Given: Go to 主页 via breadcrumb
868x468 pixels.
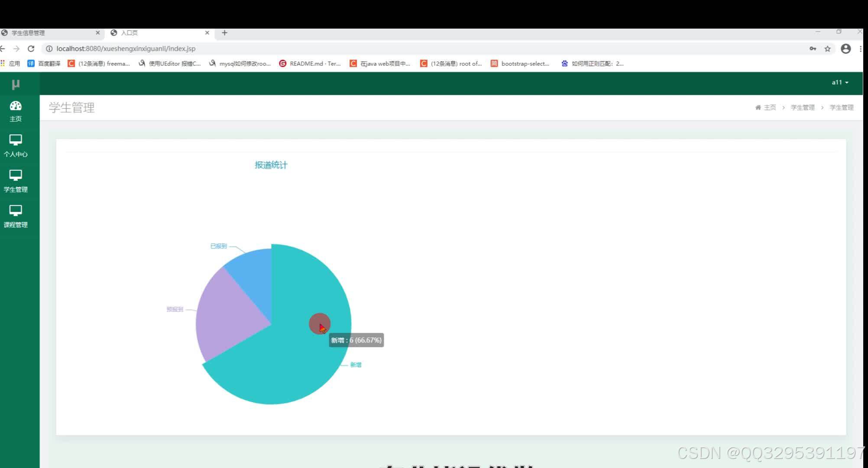Looking at the screenshot, I should click(766, 107).
